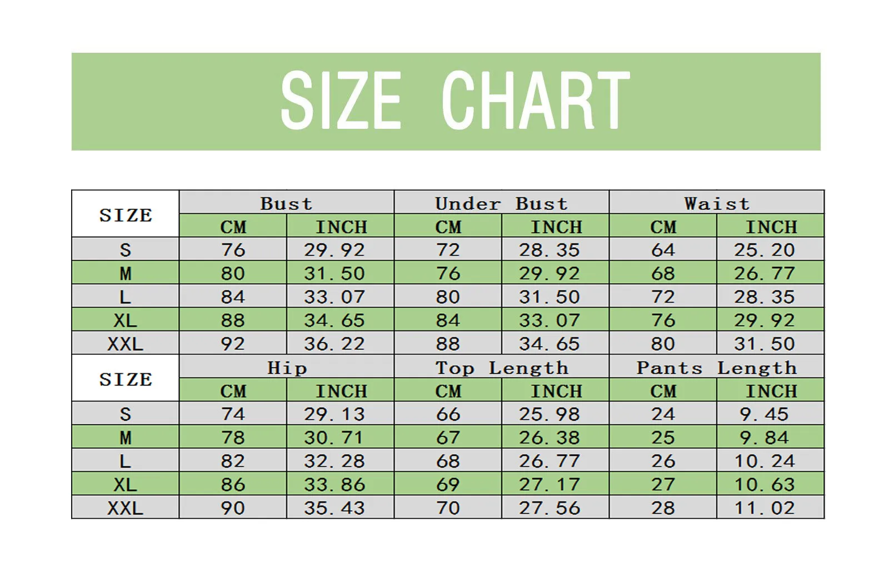Click the SIZE CHART title banner
The height and width of the screenshot is (588, 889).
click(x=446, y=101)
